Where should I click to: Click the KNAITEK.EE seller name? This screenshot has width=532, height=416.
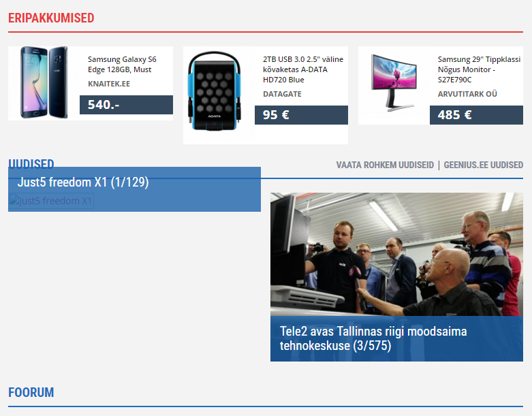(x=109, y=84)
